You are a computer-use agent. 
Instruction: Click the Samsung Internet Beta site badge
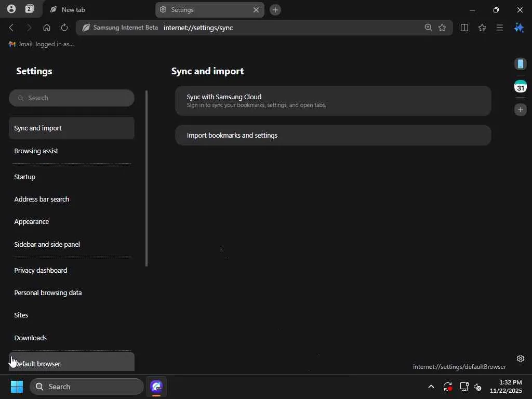[x=120, y=28]
